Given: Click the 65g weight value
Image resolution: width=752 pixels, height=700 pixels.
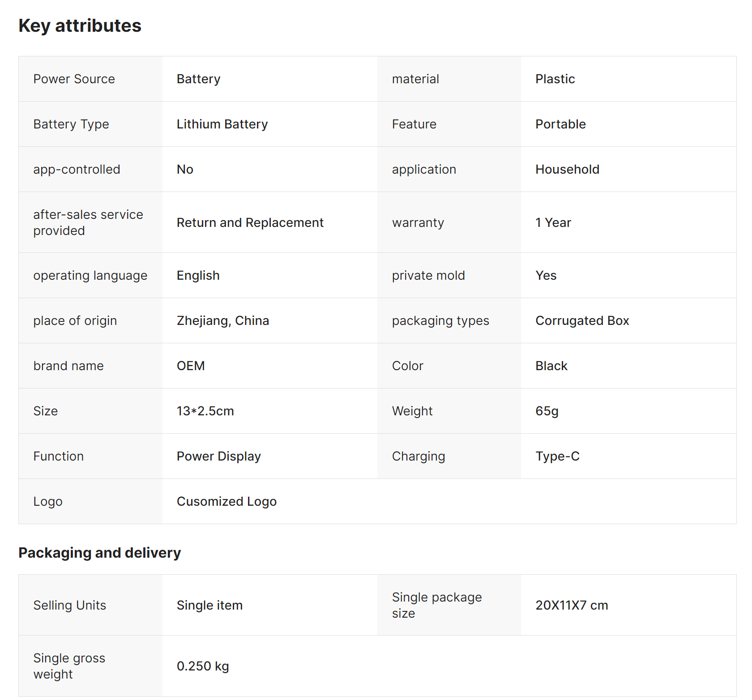Looking at the screenshot, I should (547, 411).
